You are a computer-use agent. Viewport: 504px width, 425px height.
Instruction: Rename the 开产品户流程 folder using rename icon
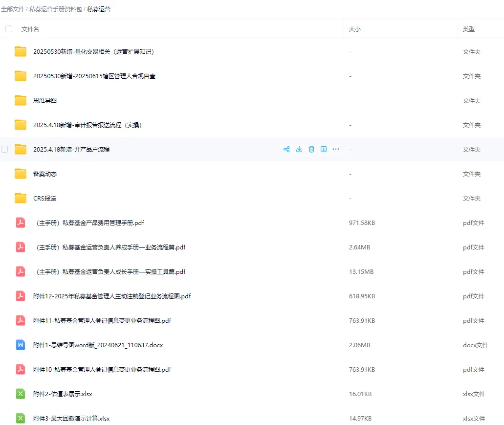point(323,149)
